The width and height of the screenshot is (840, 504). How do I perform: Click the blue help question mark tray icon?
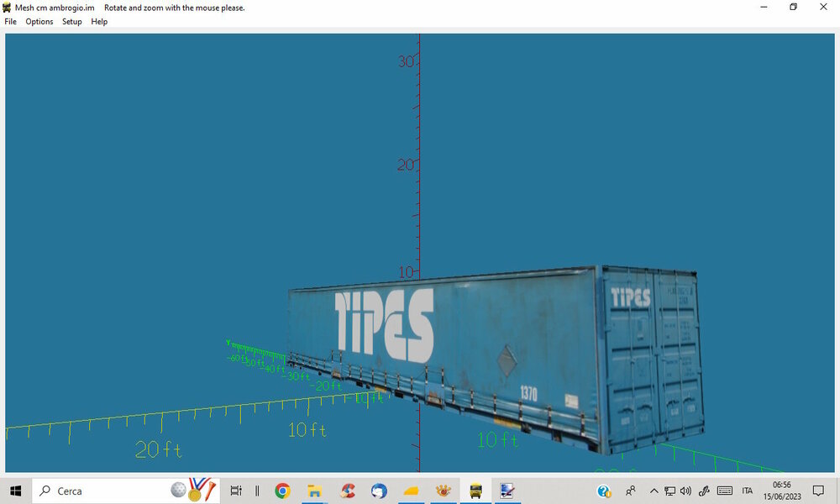tap(604, 491)
